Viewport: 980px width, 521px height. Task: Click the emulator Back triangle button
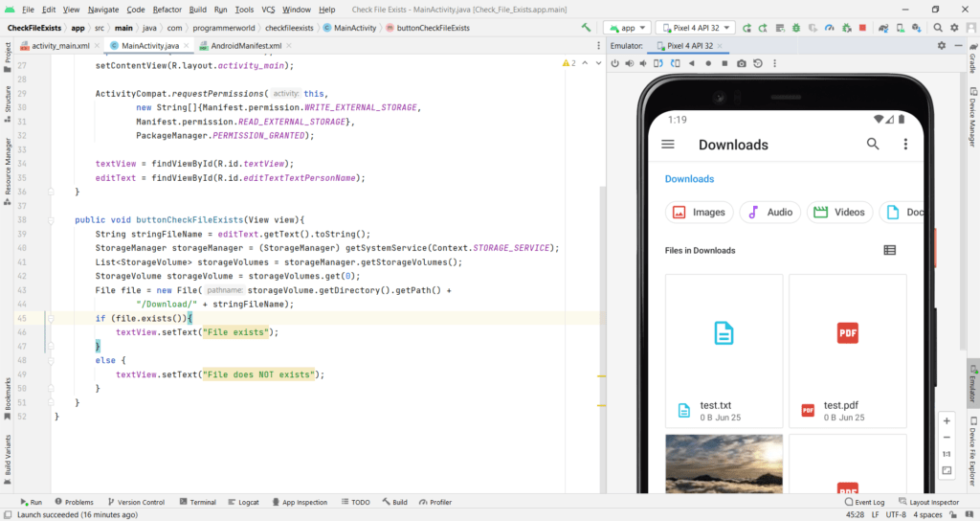point(691,63)
